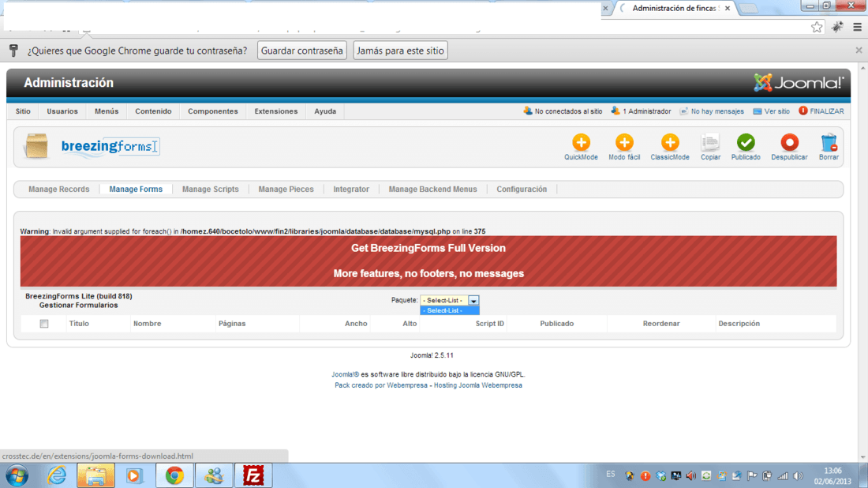Open Windows Start button

click(17, 476)
